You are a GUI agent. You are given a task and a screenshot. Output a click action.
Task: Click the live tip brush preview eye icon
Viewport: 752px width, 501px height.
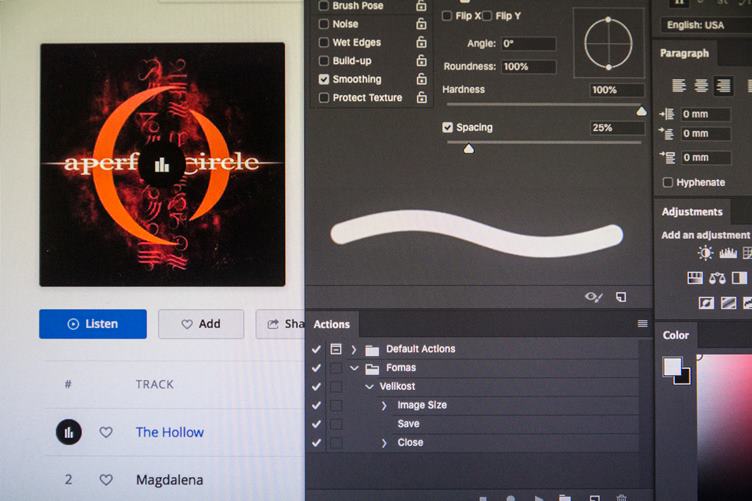pyautogui.click(x=593, y=297)
